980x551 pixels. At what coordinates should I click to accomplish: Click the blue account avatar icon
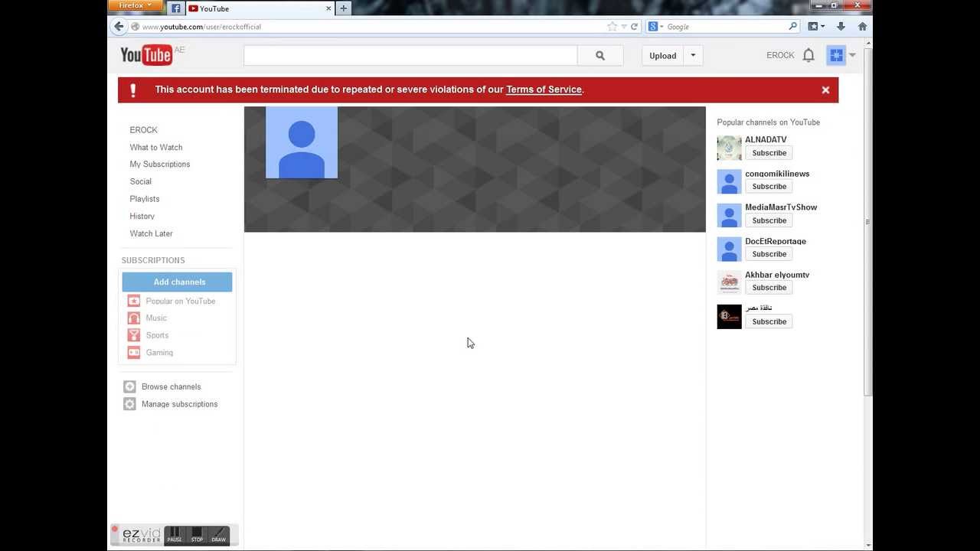pyautogui.click(x=835, y=55)
